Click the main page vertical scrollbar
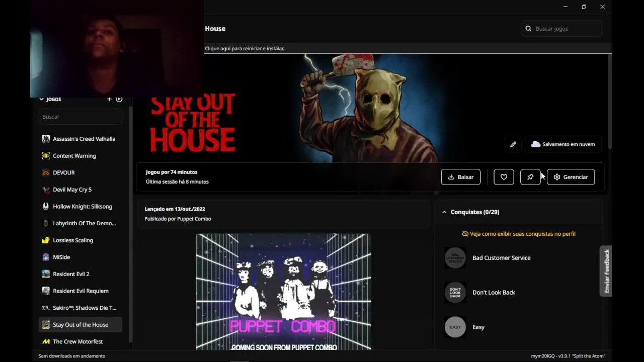This screenshot has width=644, height=362. click(x=609, y=101)
